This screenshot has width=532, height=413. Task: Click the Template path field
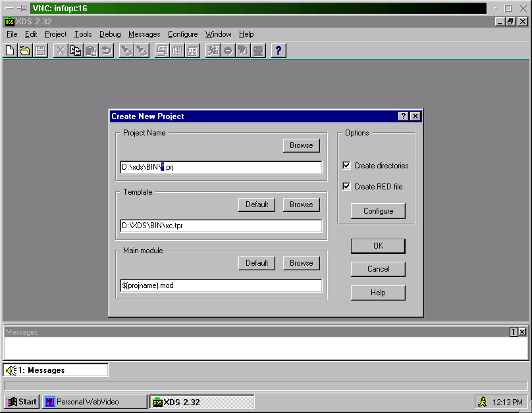pos(221,226)
